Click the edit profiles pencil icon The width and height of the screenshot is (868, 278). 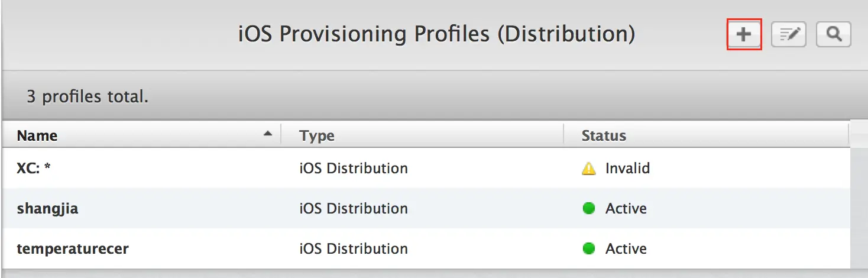click(789, 34)
